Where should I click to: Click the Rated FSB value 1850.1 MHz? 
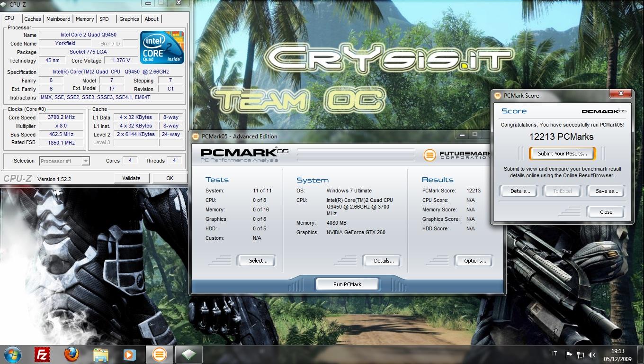coord(62,143)
